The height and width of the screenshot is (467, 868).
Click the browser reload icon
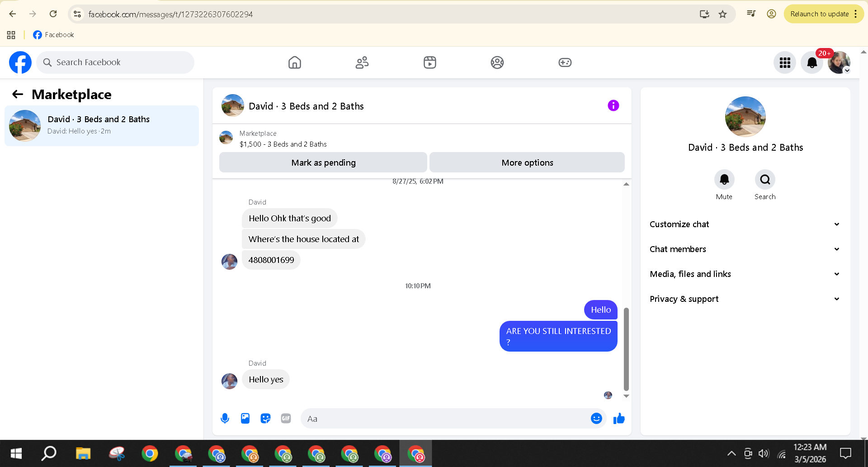(x=53, y=14)
